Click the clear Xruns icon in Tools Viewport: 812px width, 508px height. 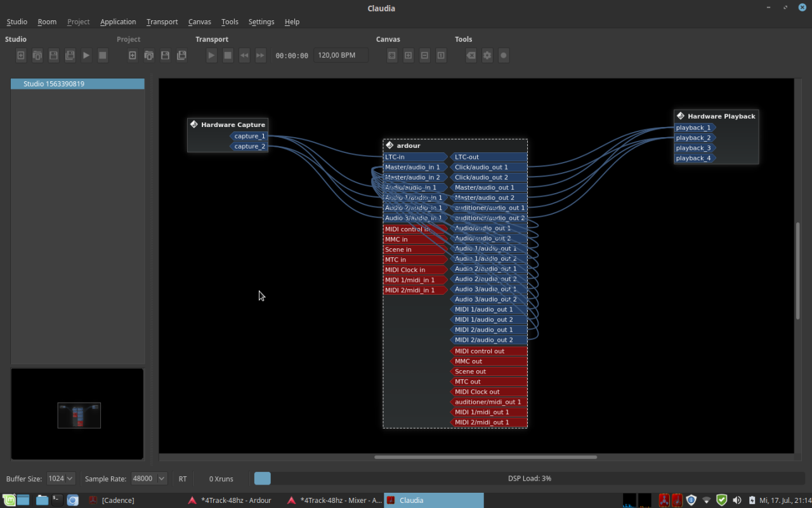click(471, 56)
